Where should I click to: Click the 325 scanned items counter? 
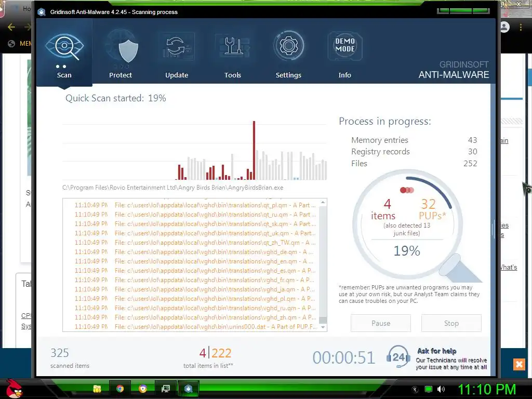pos(60,353)
